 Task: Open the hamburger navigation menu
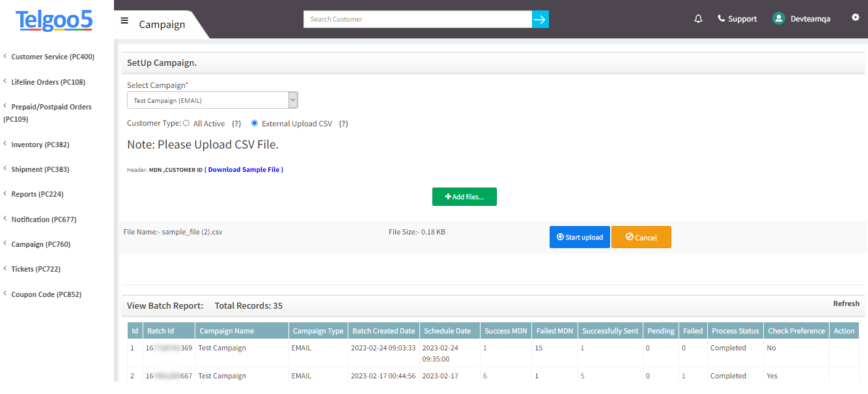[x=124, y=20]
